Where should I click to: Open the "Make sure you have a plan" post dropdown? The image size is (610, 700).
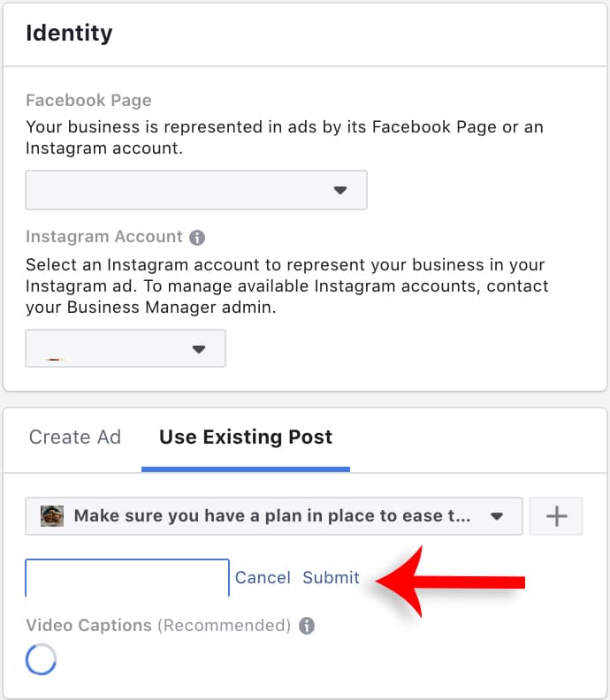point(274,516)
